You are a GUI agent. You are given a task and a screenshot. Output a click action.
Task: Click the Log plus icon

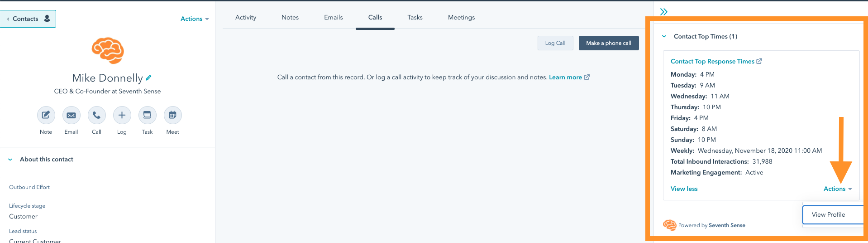122,115
